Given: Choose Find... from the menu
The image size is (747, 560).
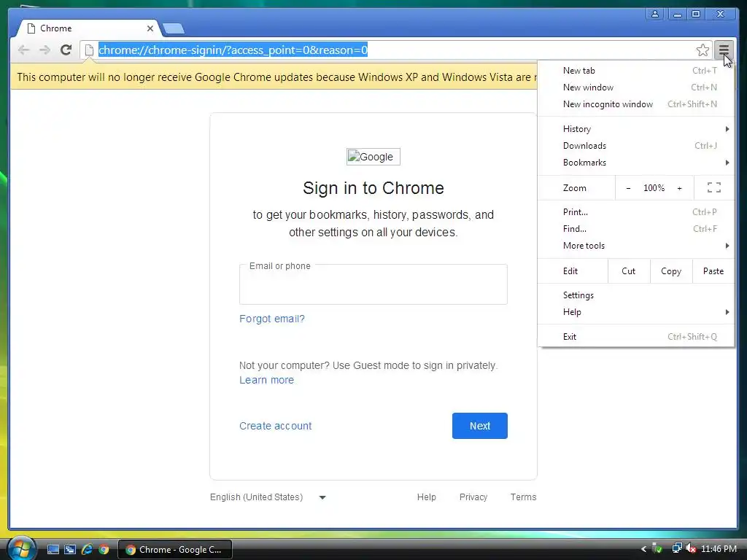Looking at the screenshot, I should [x=636, y=228].
